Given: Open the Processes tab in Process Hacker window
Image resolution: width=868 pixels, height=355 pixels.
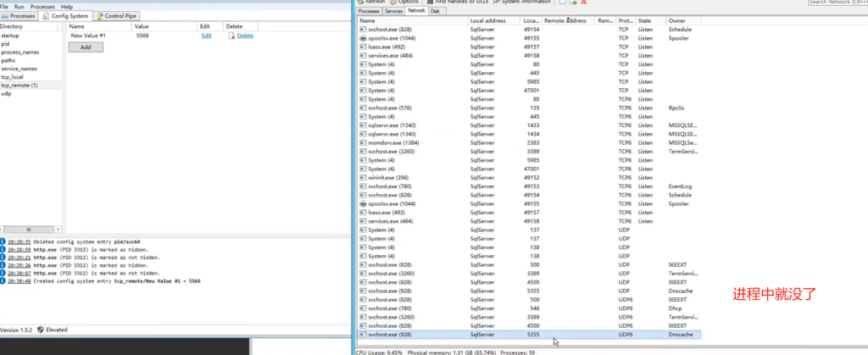Looking at the screenshot, I should (x=370, y=11).
